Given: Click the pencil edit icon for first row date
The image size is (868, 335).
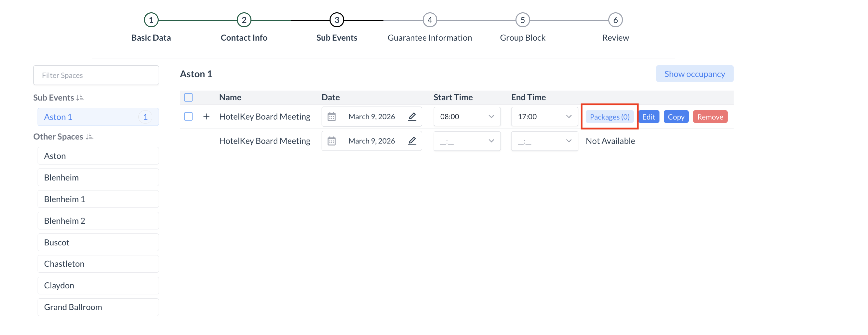Looking at the screenshot, I should click(x=412, y=117).
